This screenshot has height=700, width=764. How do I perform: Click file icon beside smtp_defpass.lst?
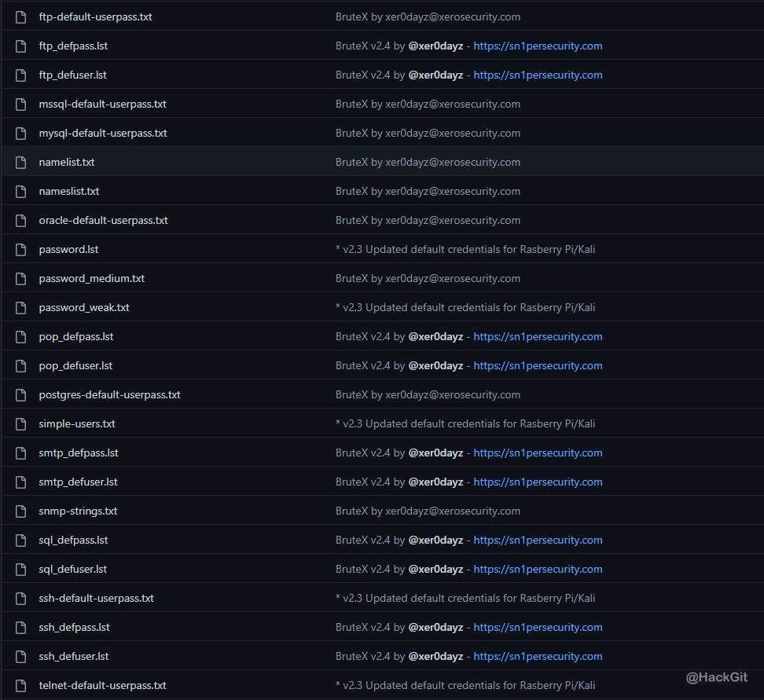pos(21,453)
